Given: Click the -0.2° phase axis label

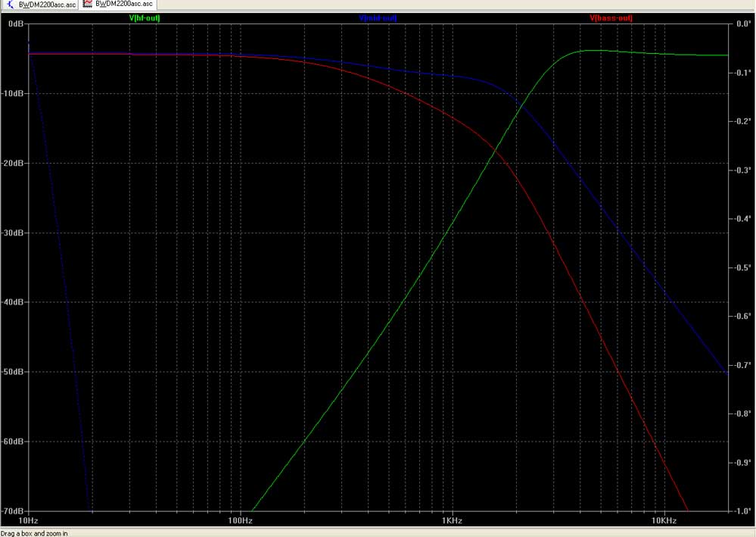Looking at the screenshot, I should point(742,121).
